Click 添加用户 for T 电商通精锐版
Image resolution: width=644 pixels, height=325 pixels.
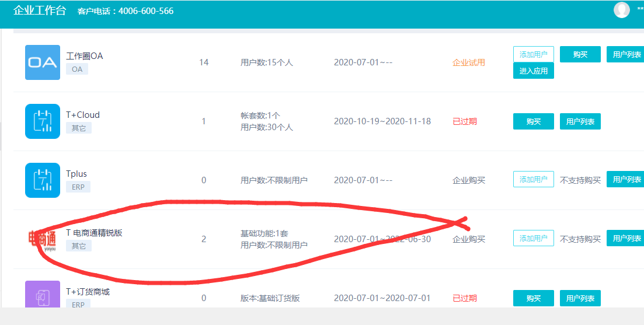(534, 238)
